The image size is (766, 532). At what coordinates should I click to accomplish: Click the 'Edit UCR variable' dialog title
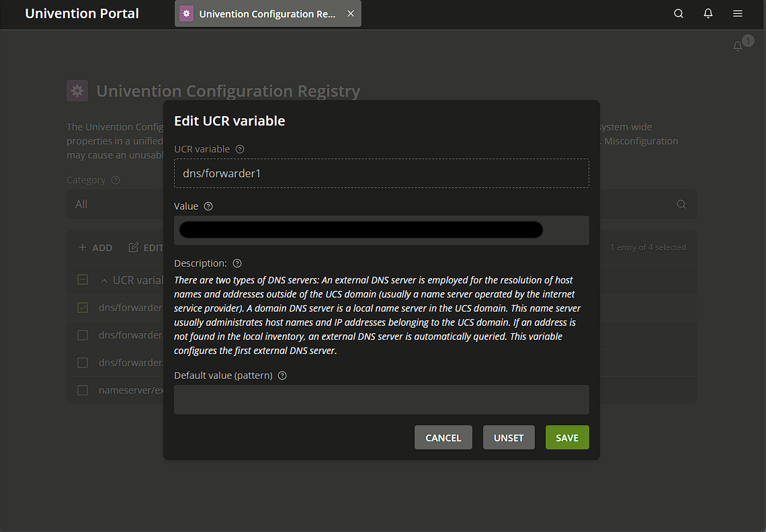(230, 121)
